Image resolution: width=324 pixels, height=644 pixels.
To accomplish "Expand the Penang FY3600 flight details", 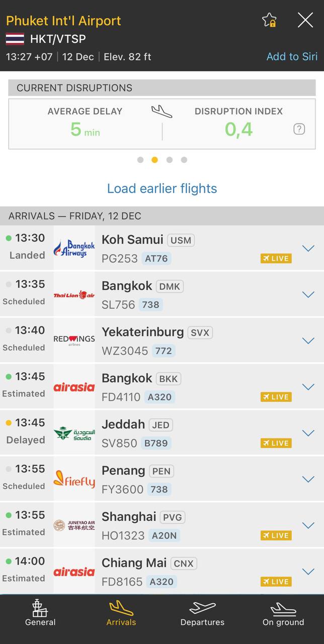I will (308, 479).
